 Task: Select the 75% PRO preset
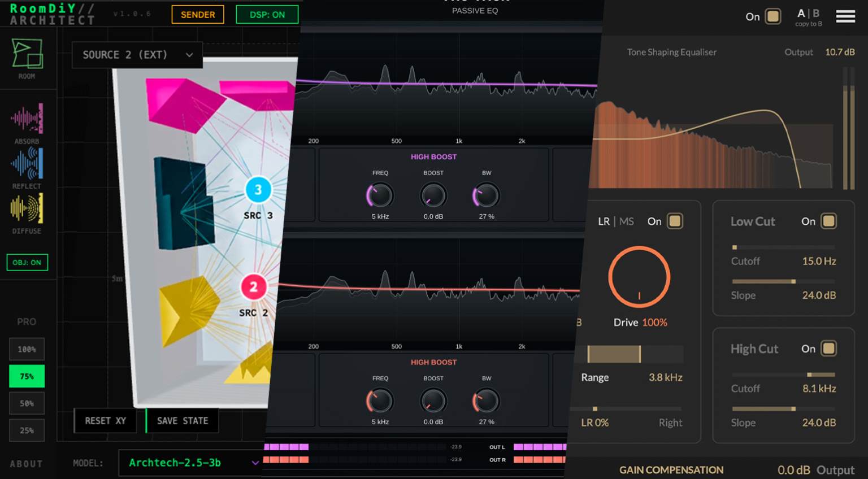[27, 376]
